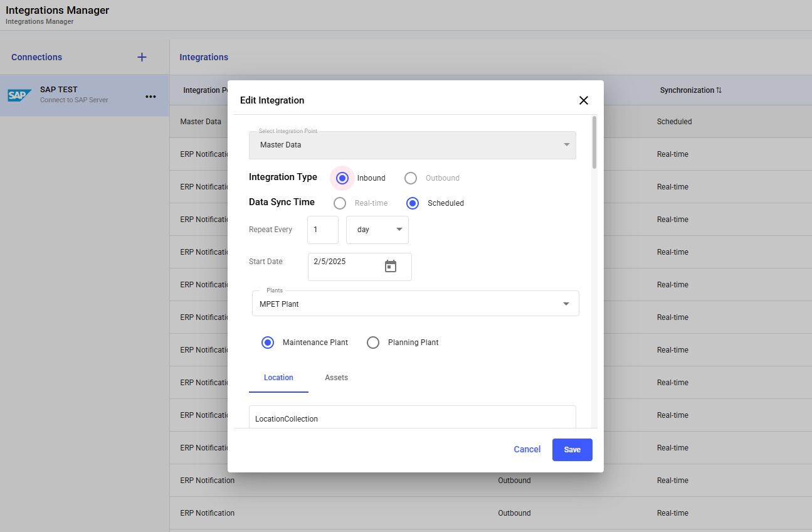Close the Edit Integration dialog

coord(583,100)
